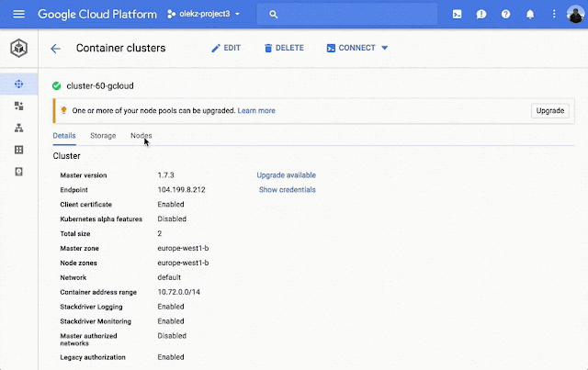Open the three-dot settings menu
Viewport: 588px width, 370px height.
(x=554, y=15)
